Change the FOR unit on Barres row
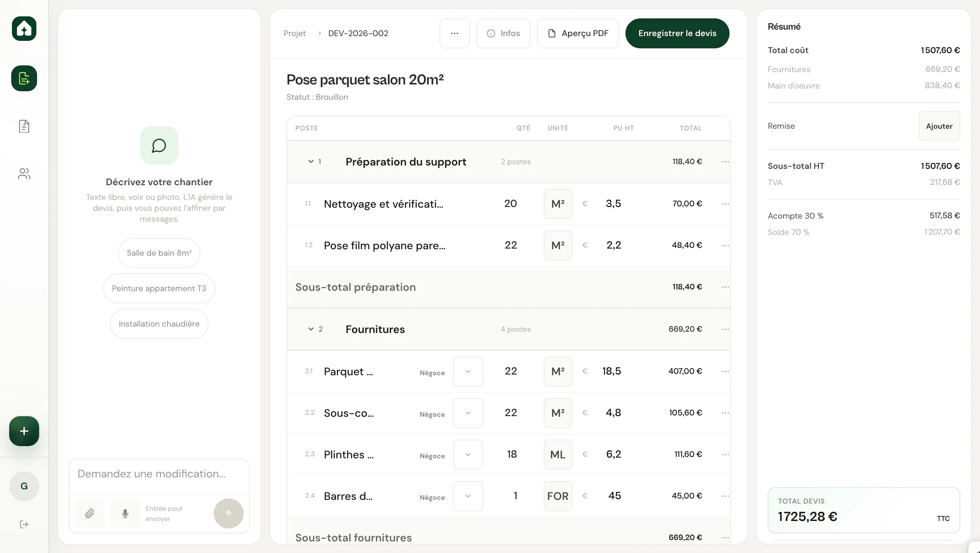The width and height of the screenshot is (980, 553). (x=558, y=496)
